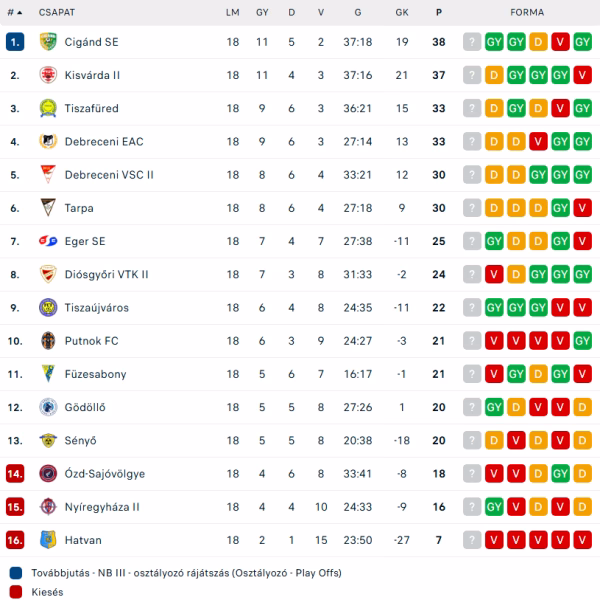The image size is (600, 600).
Task: Open the Gödöllő club crest icon
Action: [x=47, y=407]
